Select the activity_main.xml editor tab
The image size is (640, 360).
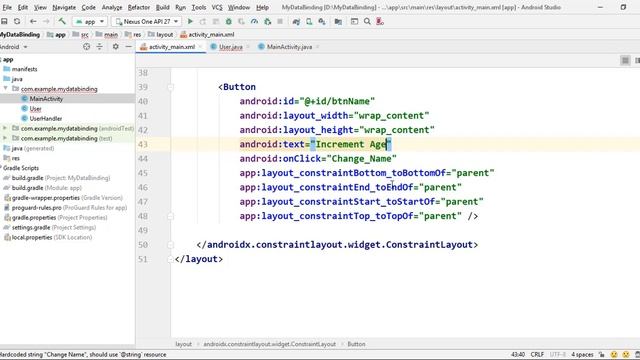tap(171, 47)
